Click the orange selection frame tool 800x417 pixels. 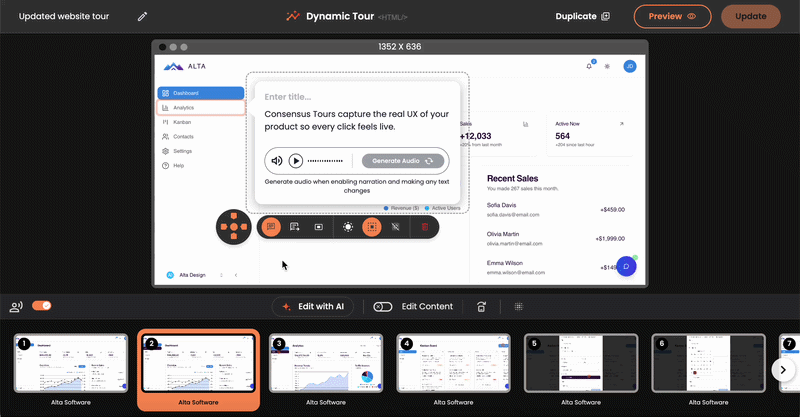pos(371,227)
